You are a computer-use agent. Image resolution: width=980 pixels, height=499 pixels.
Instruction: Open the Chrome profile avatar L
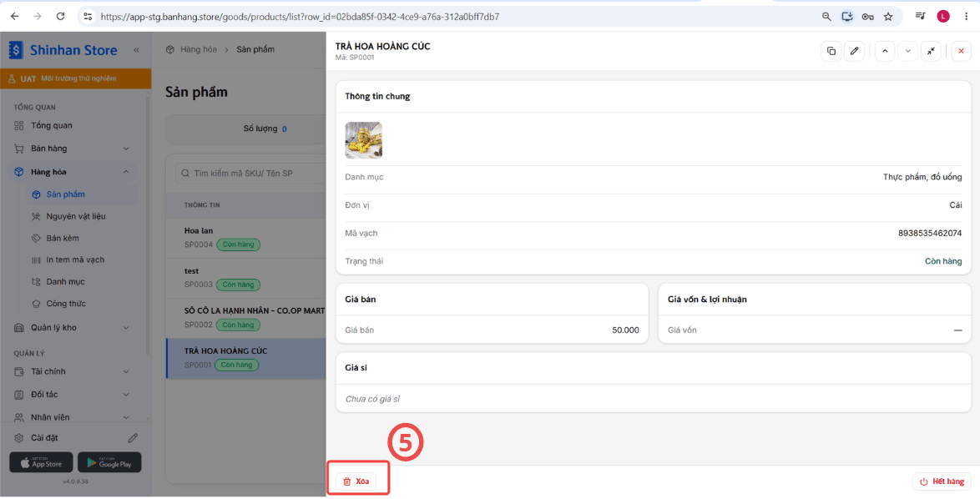click(x=943, y=17)
